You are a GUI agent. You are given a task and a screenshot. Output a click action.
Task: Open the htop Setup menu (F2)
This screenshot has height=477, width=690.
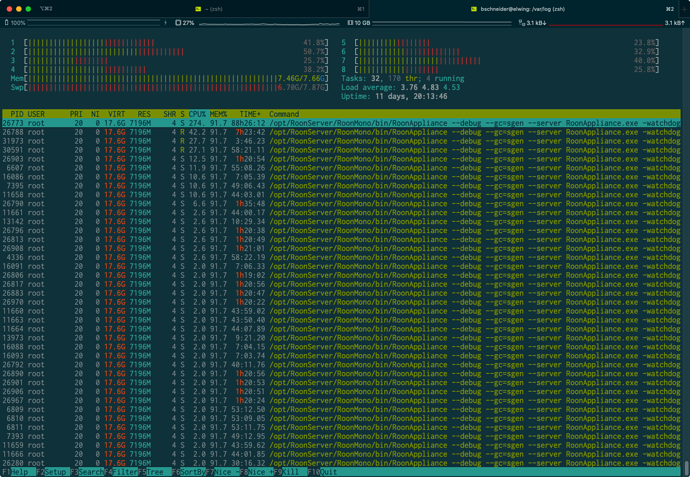click(x=52, y=472)
